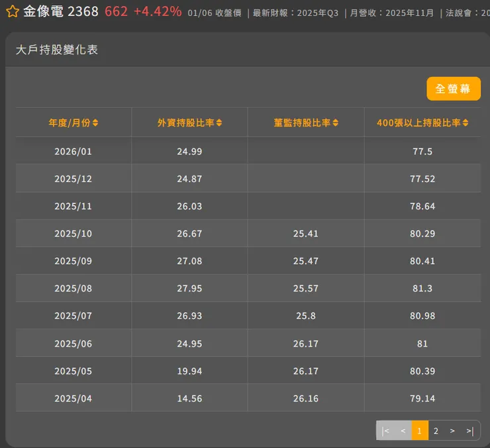Click director holding 26.17 in 2025/05 row
Screen dimensions: 490x448
306,371
